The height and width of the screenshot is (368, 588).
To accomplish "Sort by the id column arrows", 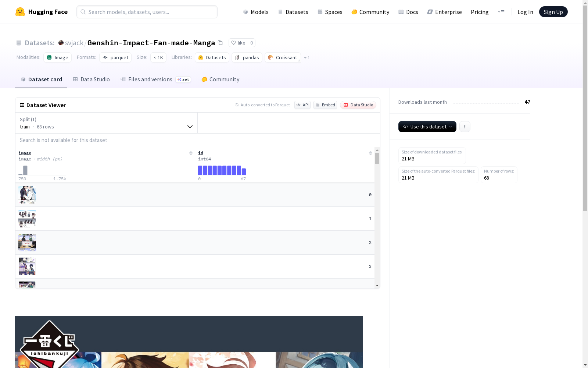I will pyautogui.click(x=370, y=153).
